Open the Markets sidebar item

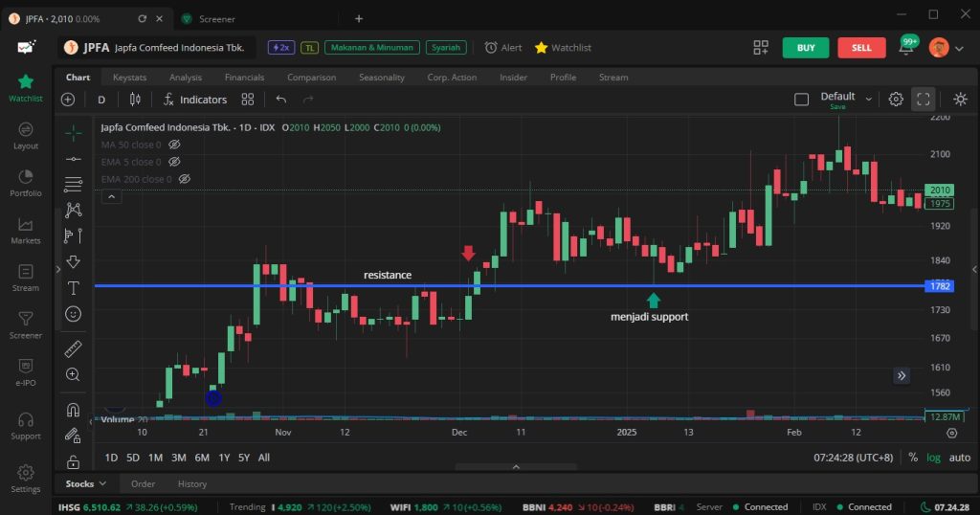[26, 231]
